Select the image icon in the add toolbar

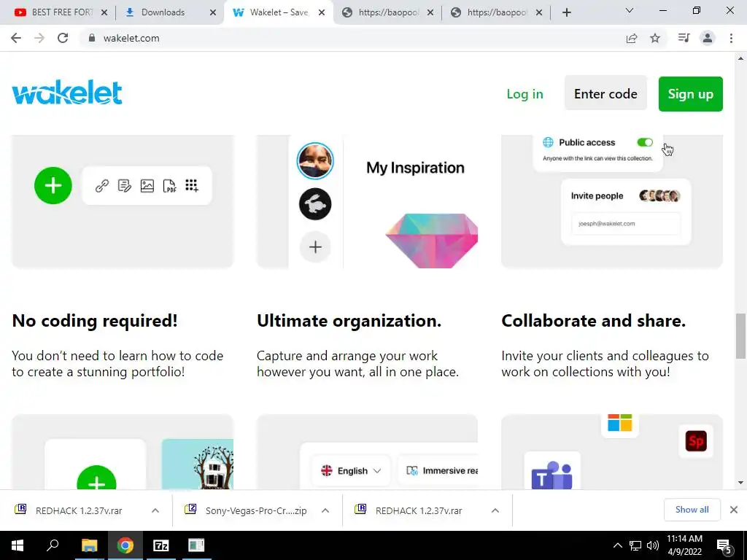(147, 186)
